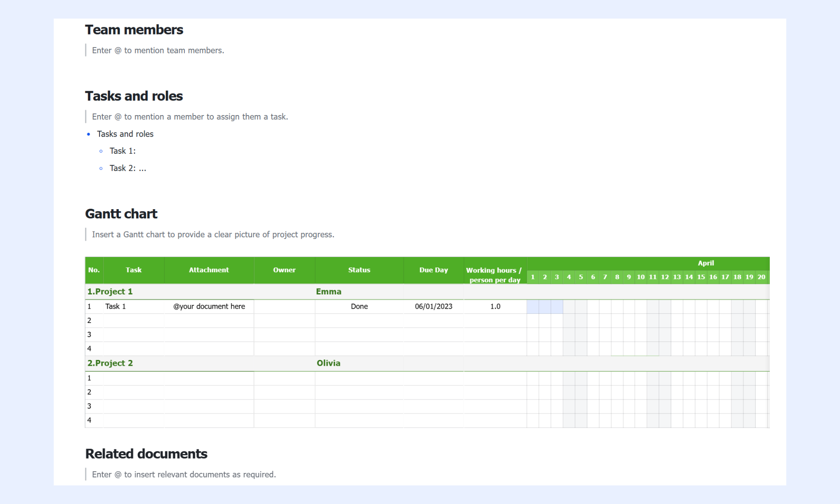This screenshot has width=840, height=504.
Task: Click day '10' in April header
Action: pyautogui.click(x=640, y=277)
